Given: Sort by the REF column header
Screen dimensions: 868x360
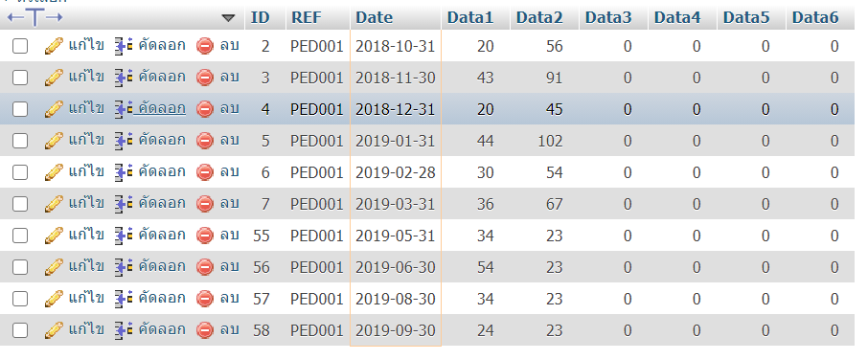Looking at the screenshot, I should coord(307,17).
